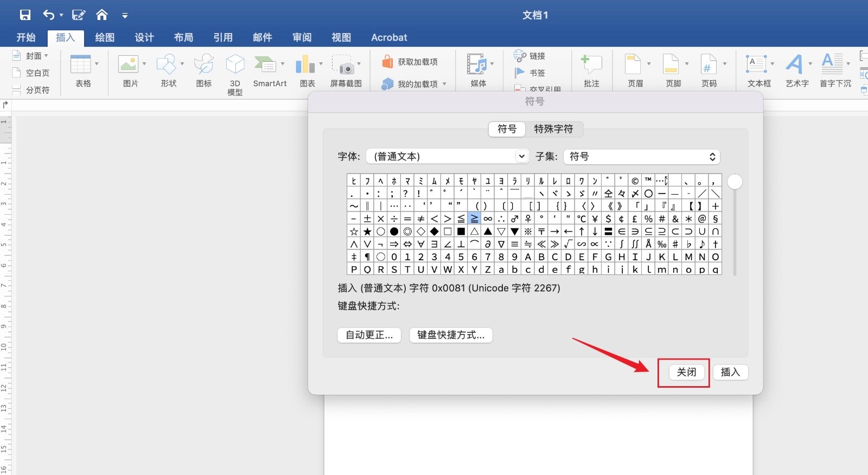
Task: Select the ≠ not-equal symbol
Action: [420, 219]
